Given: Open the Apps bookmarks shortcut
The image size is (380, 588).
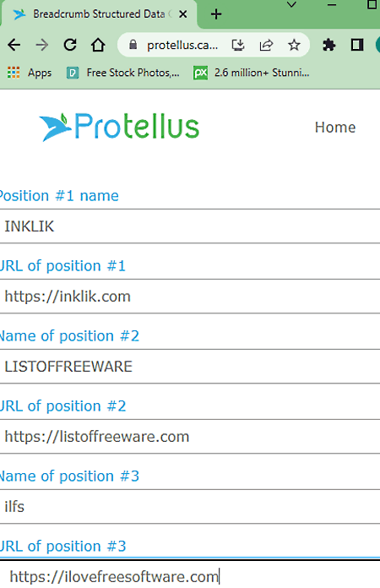Looking at the screenshot, I should pyautogui.click(x=30, y=73).
